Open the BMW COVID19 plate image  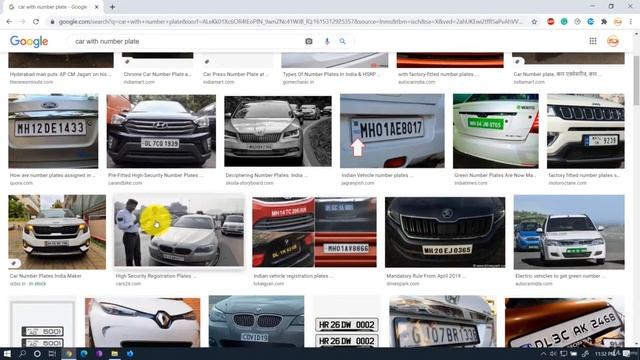coord(256,322)
